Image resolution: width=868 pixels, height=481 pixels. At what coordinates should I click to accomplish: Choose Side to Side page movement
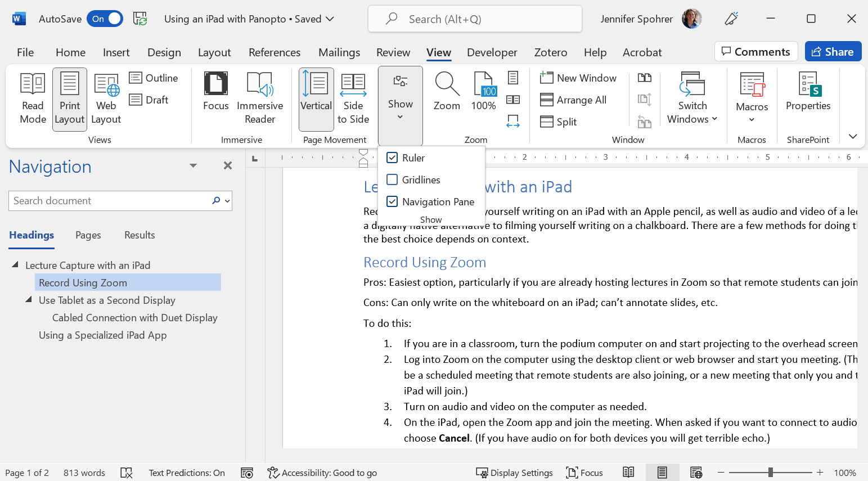pyautogui.click(x=353, y=99)
